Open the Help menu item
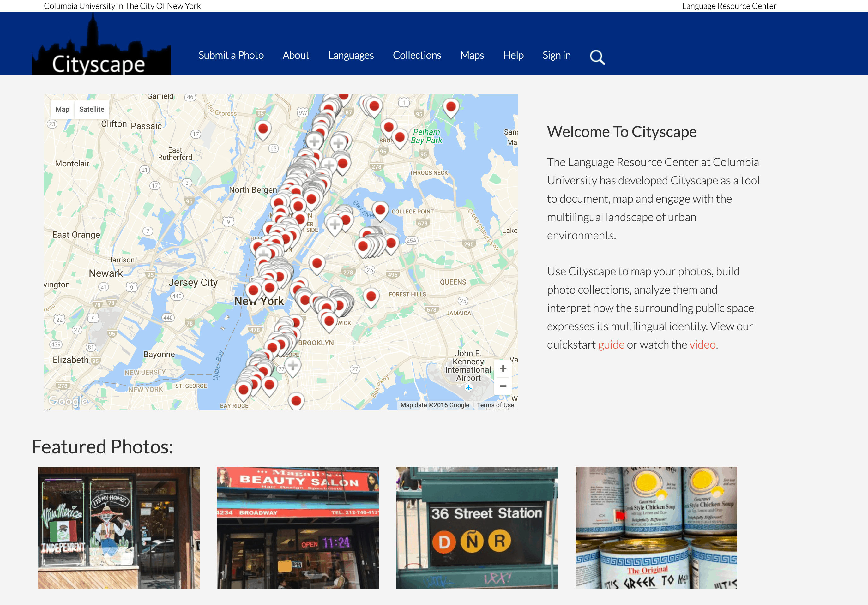Screen dimensions: 868x605 coord(513,55)
